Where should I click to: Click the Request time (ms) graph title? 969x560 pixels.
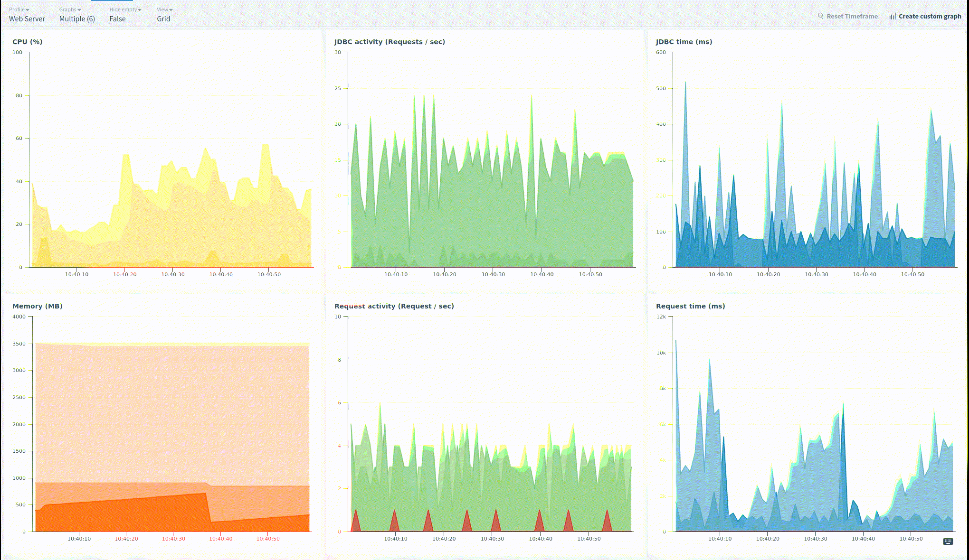(690, 306)
